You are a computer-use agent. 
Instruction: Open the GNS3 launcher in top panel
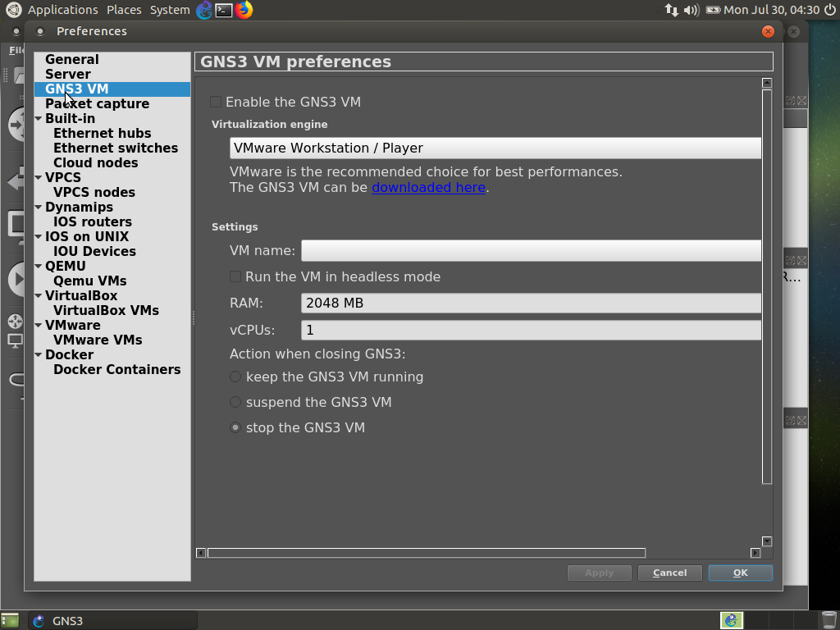[x=204, y=10]
